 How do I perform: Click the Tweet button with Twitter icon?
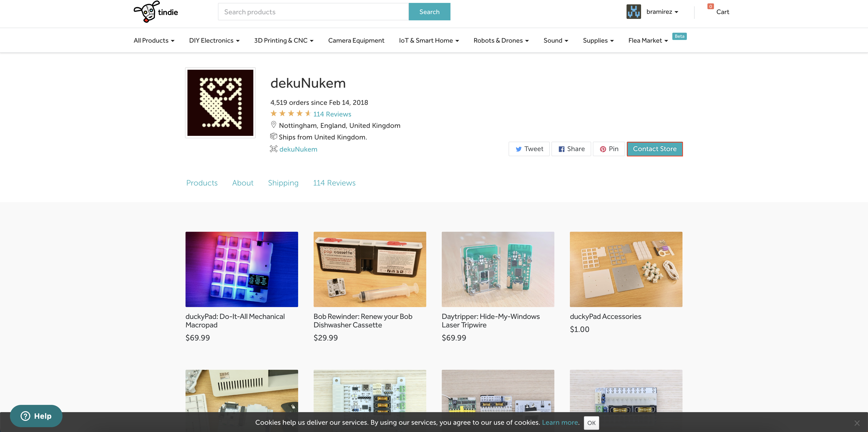(529, 149)
